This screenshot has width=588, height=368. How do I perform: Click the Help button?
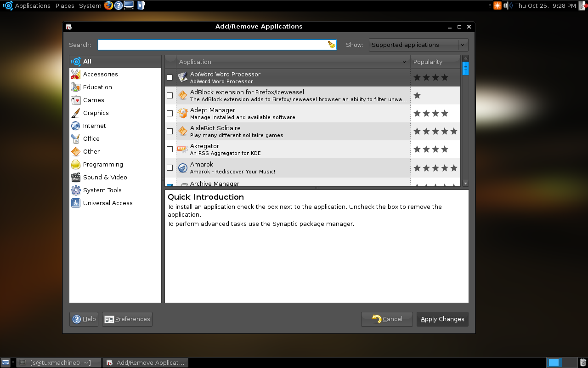pos(84,319)
